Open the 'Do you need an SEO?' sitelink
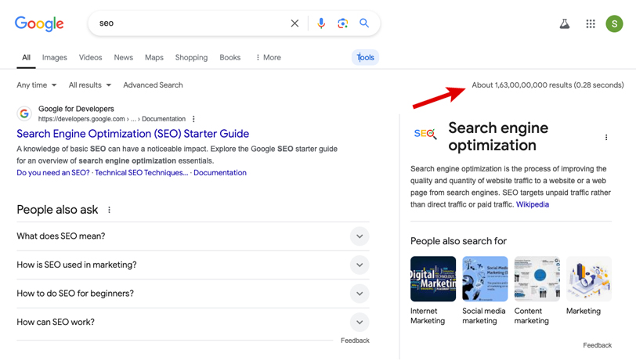Screen dimensions: 636x364 coord(53,173)
